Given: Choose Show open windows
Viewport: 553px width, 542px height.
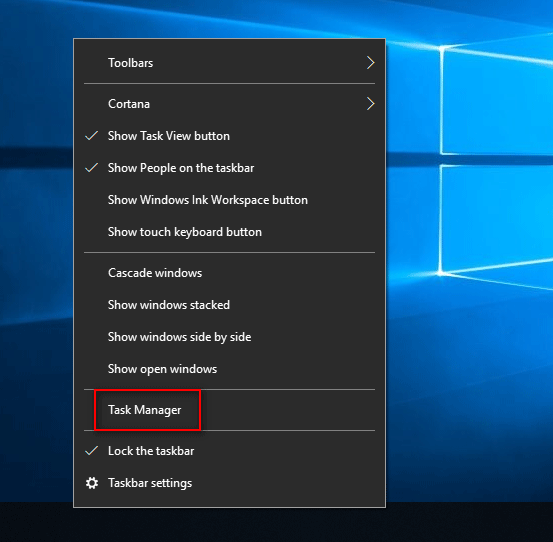Looking at the screenshot, I should tap(229, 369).
